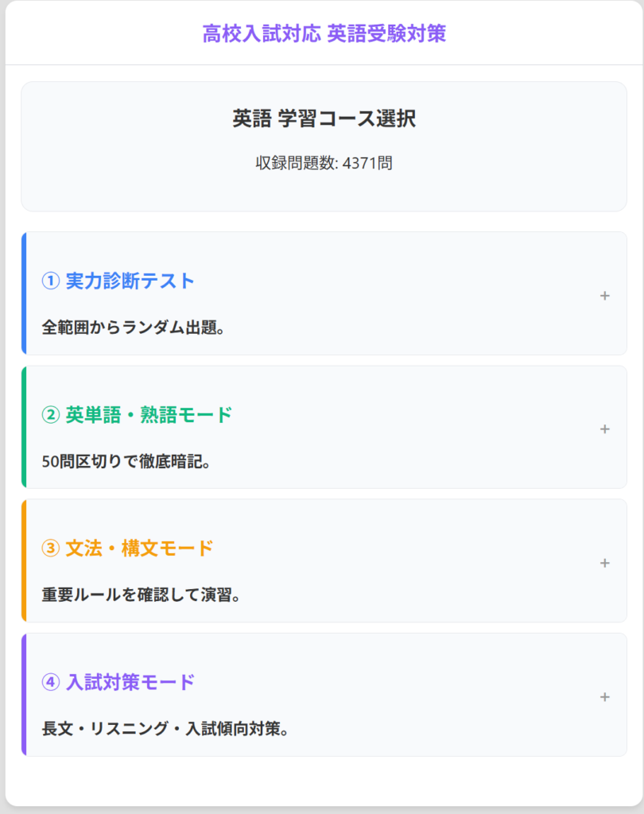Click the 高校入試対応 英語受験対策 page title
The height and width of the screenshot is (814, 644).
324,33
